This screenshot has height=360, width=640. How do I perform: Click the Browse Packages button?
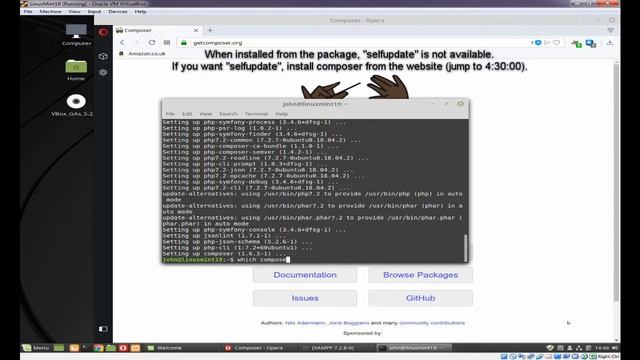(420, 275)
